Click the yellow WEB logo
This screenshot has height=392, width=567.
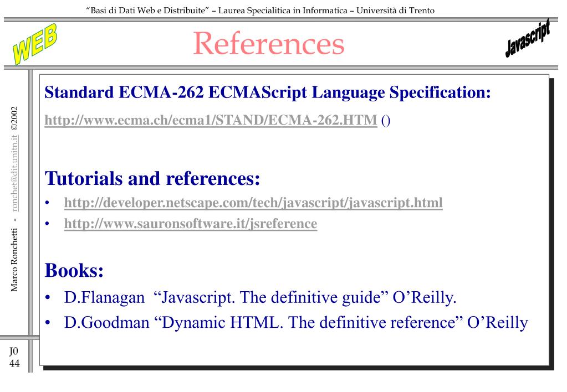pyautogui.click(x=35, y=44)
